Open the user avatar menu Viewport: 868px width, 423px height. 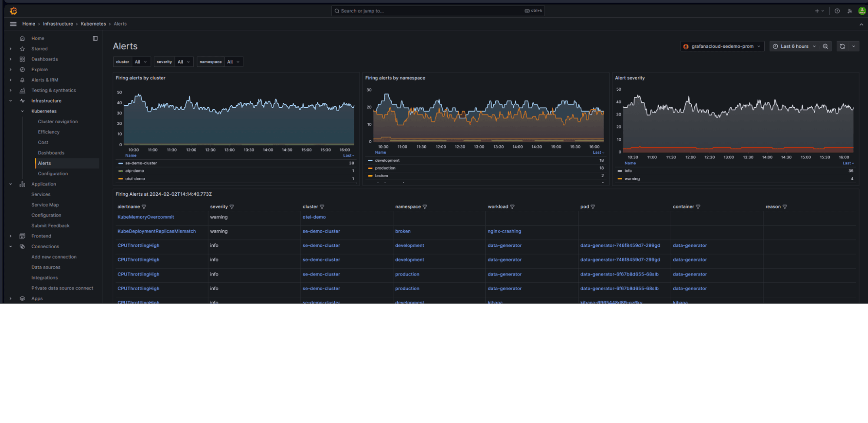point(862,11)
